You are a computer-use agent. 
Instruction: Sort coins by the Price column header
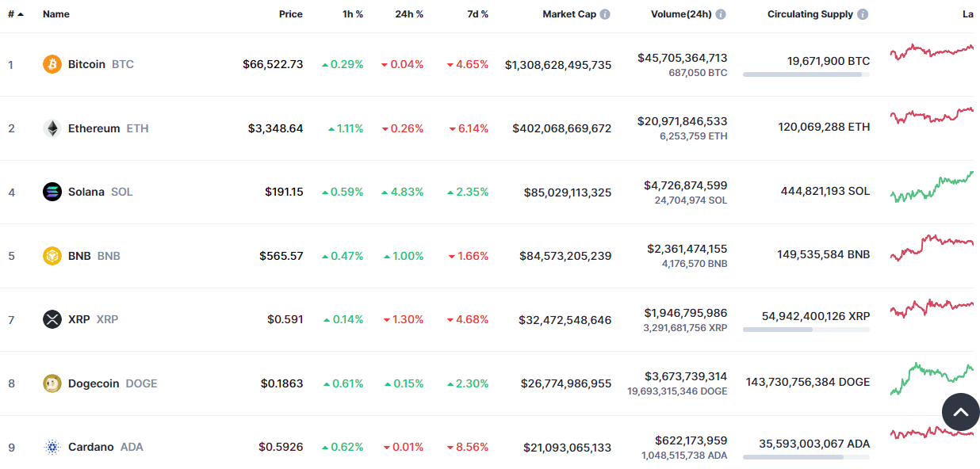pos(290,14)
